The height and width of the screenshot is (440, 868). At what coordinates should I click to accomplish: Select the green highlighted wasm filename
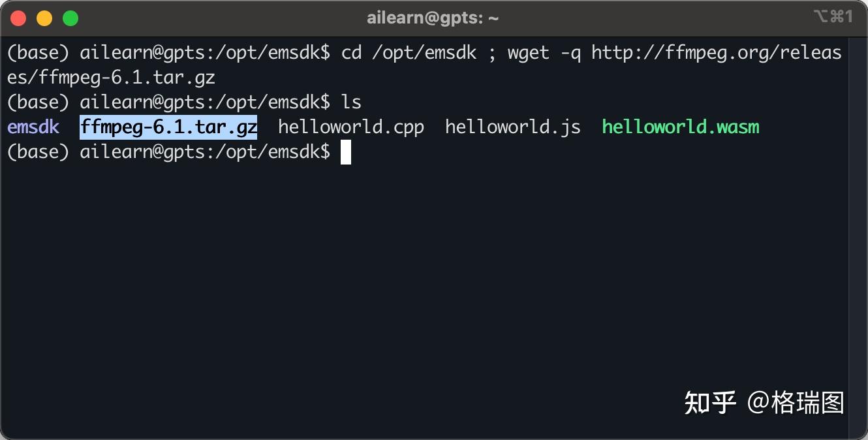coord(680,127)
